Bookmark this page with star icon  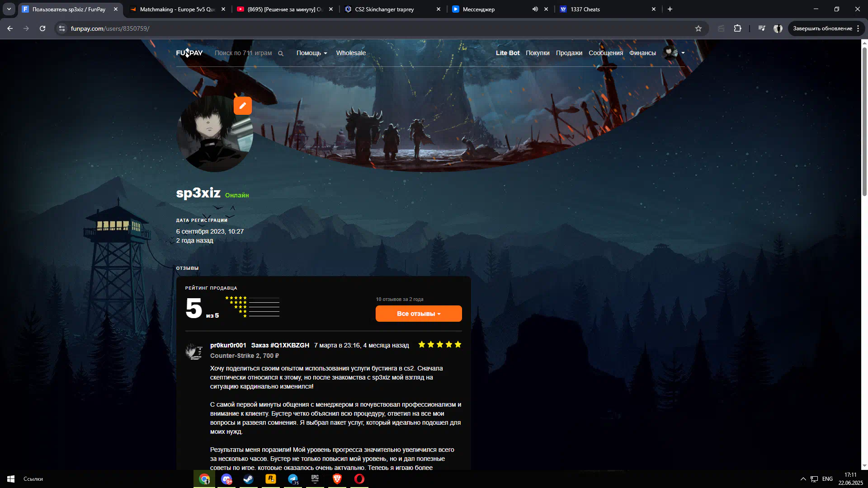pyautogui.click(x=698, y=28)
